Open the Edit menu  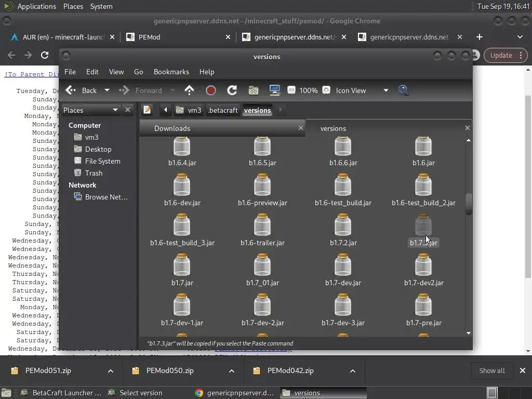point(92,72)
